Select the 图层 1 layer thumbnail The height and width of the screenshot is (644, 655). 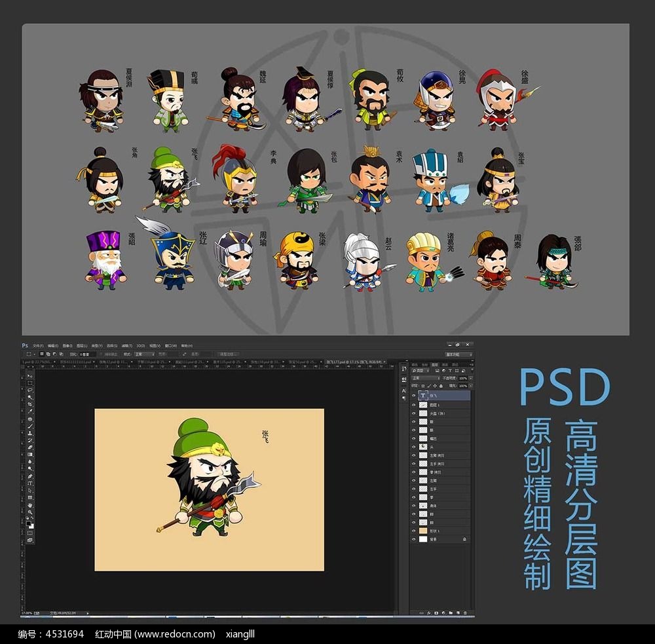point(423,405)
